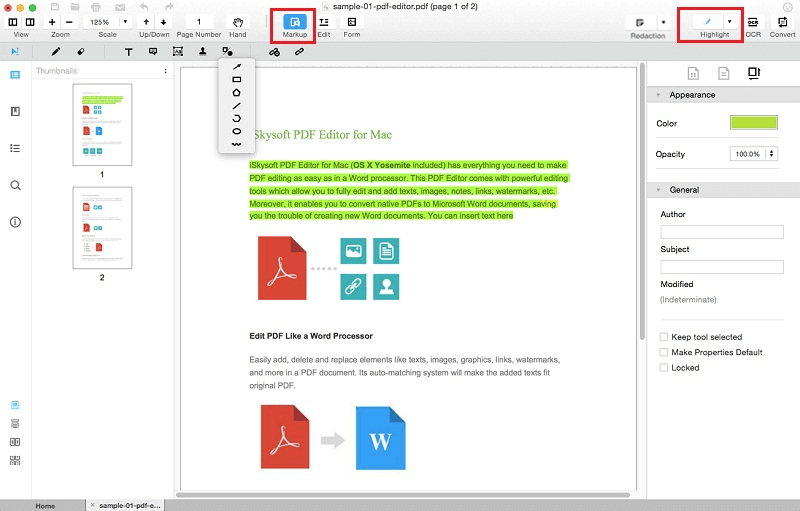This screenshot has width=800, height=511.
Task: Click the Author input field
Action: tap(721, 232)
